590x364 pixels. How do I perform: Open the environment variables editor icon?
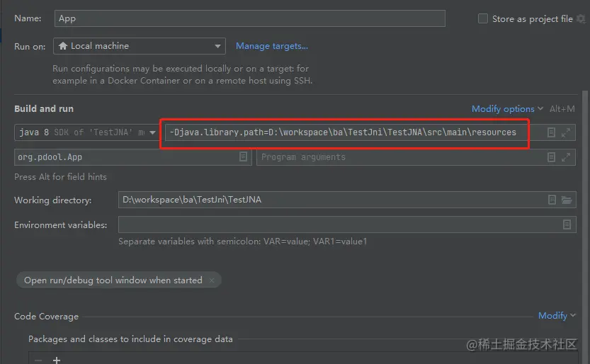[567, 224]
